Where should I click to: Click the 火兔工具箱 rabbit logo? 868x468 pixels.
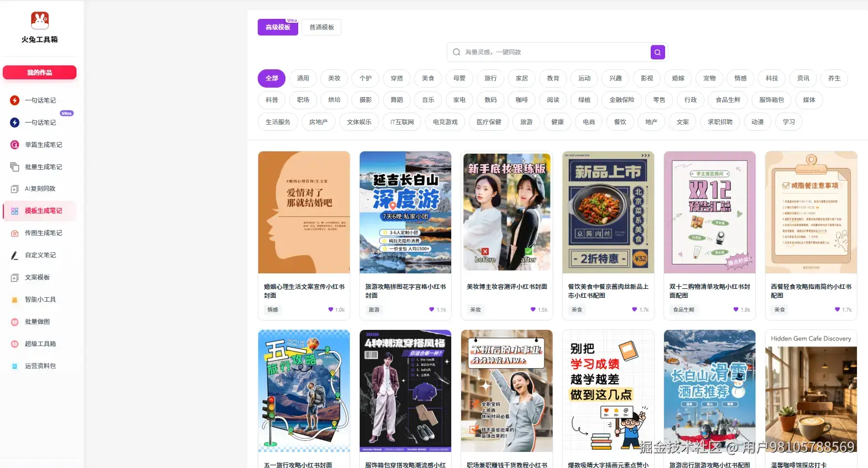click(x=39, y=21)
